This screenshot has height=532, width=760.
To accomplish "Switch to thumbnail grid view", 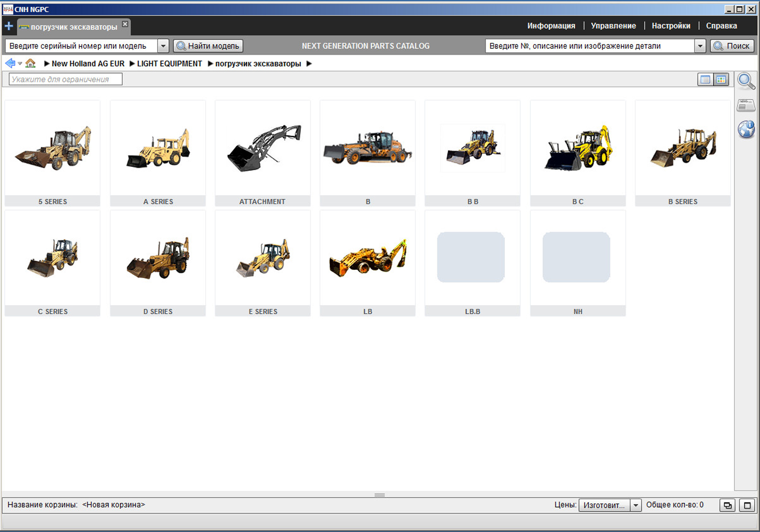I will coord(721,80).
